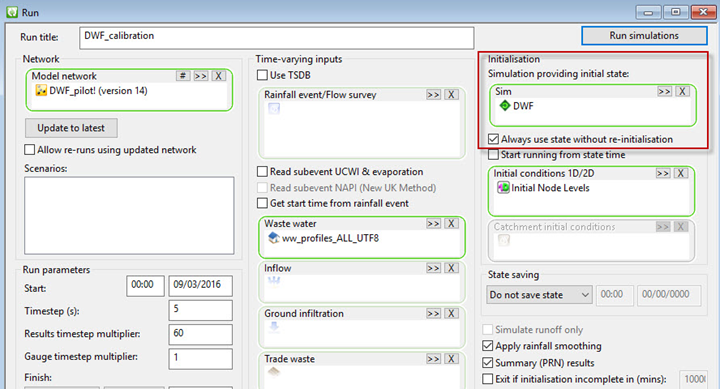The width and height of the screenshot is (720, 389).
Task: Minimize the Run window
Action: point(648,12)
